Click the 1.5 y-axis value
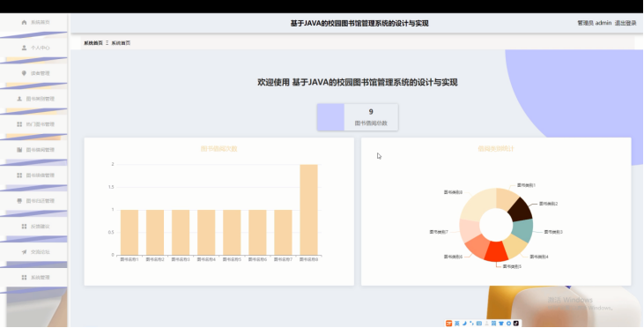This screenshot has height=328, width=644. 110,187
